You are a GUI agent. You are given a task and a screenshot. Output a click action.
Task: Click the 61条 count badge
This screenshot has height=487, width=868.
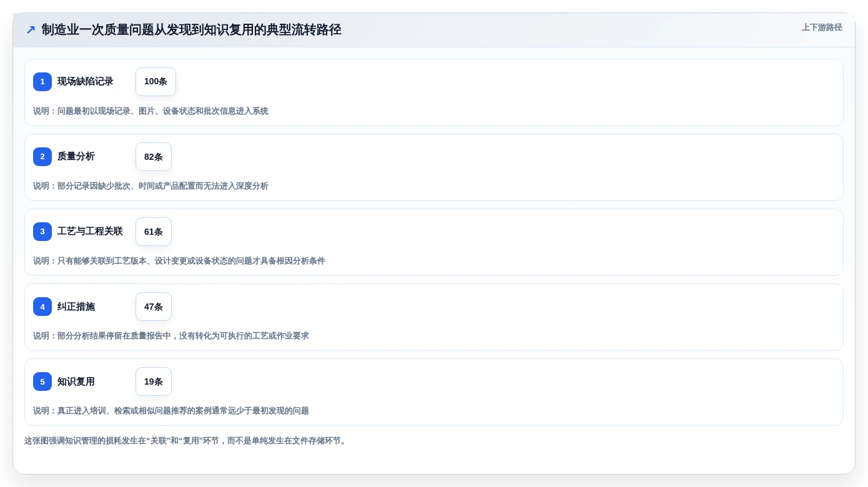click(x=154, y=232)
